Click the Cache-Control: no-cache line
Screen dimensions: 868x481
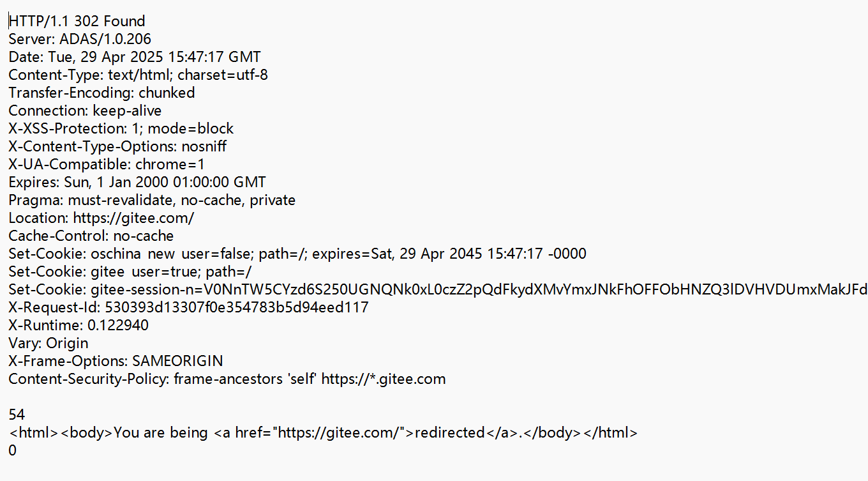pos(91,236)
